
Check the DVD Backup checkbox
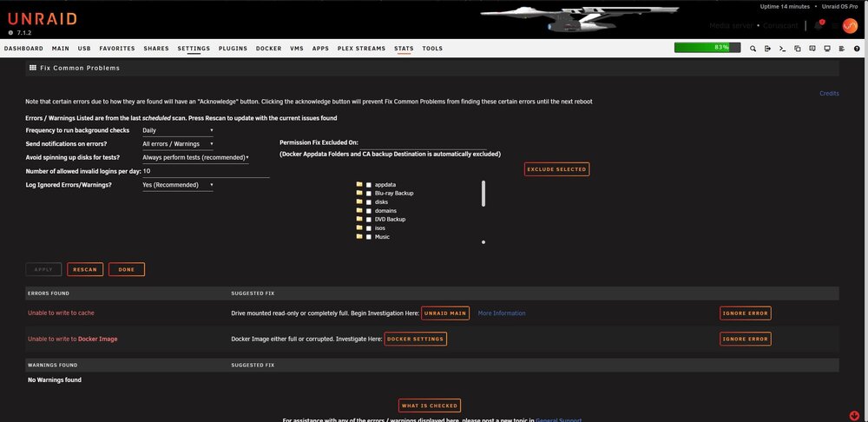point(369,220)
